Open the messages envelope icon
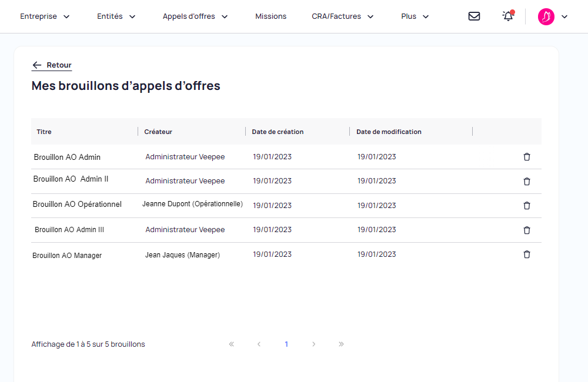588x382 pixels. (474, 16)
